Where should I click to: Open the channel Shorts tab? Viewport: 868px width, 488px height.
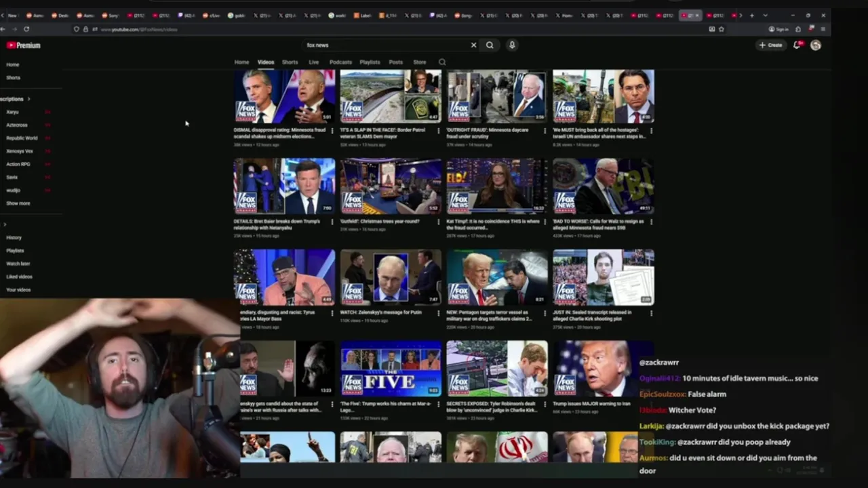(x=290, y=62)
